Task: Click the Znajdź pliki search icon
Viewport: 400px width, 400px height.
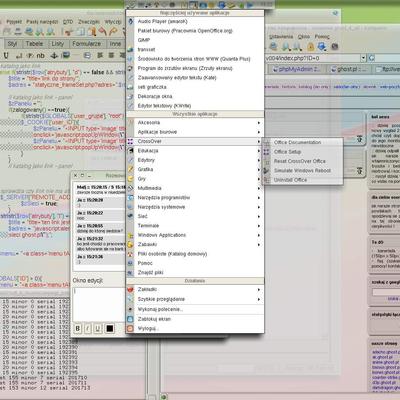Action: [130, 272]
